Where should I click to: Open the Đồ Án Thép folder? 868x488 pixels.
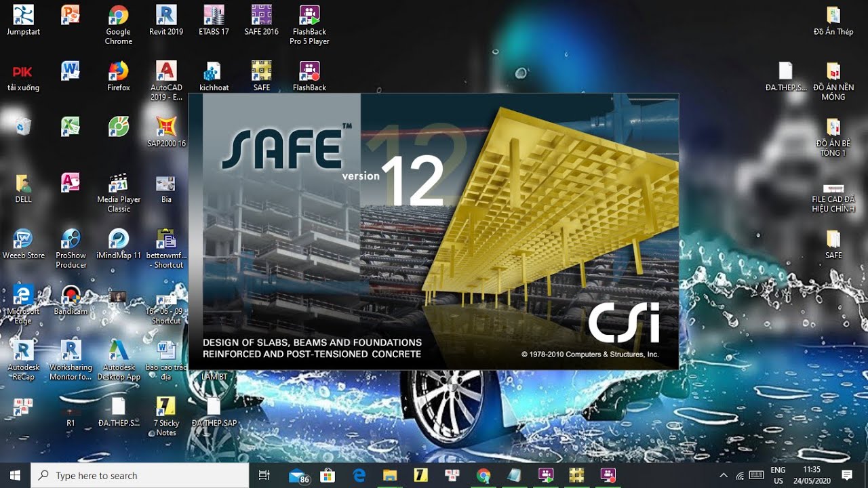833,20
